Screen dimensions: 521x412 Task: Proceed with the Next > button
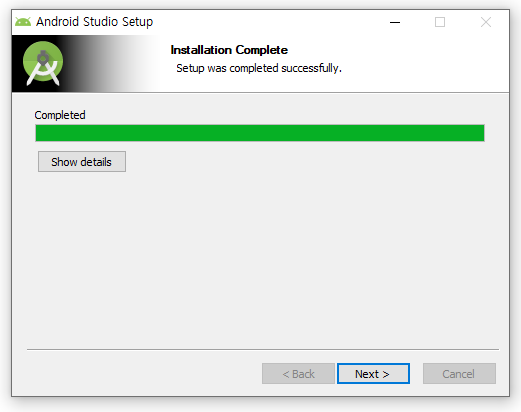point(373,374)
